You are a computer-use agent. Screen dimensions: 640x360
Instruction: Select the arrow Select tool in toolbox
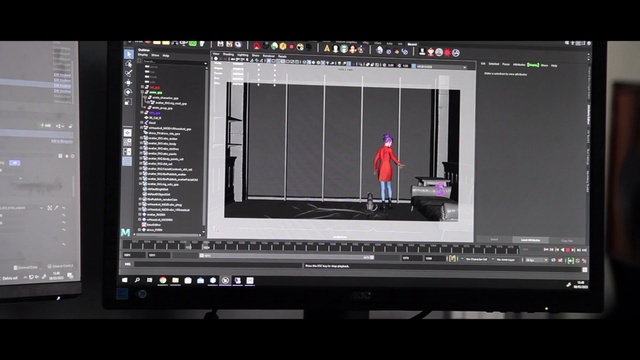click(129, 54)
